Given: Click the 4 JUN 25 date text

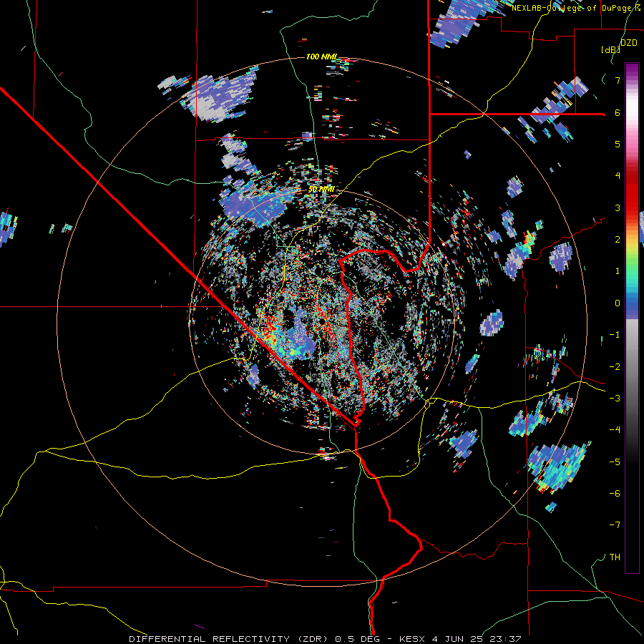Looking at the screenshot, I should click(459, 639).
